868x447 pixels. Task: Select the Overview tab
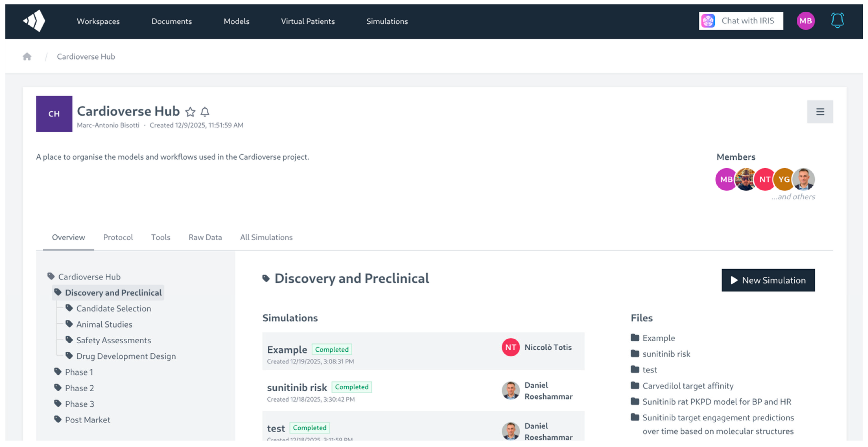68,237
